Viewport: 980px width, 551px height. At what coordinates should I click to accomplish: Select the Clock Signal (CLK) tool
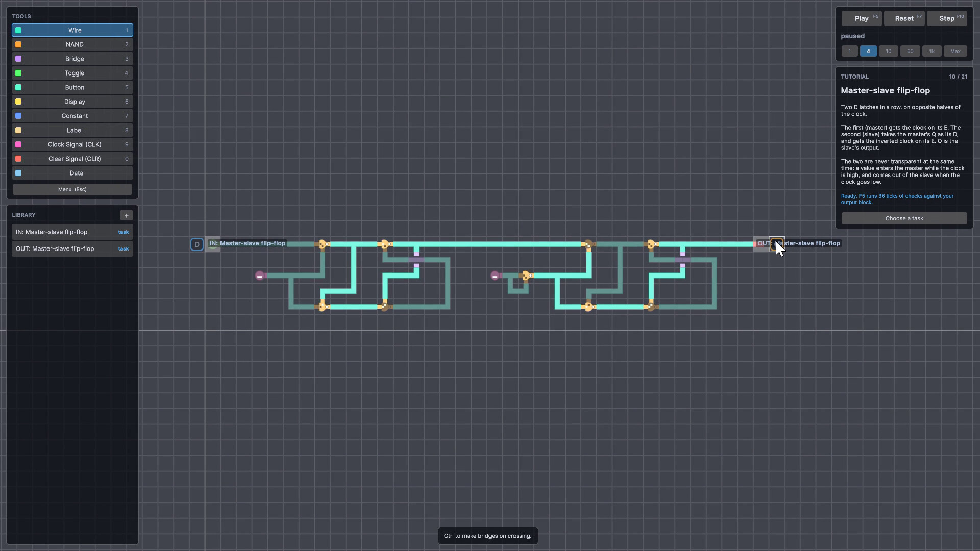coord(72,144)
